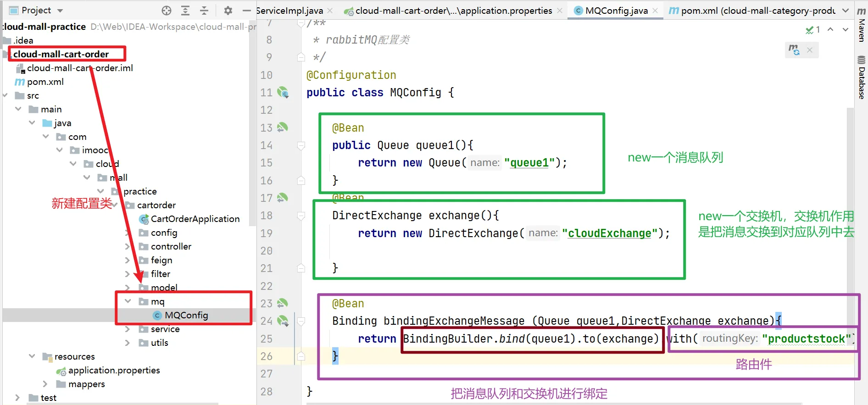
Task: Fold the queue1 method at line 14
Action: pos(301,145)
